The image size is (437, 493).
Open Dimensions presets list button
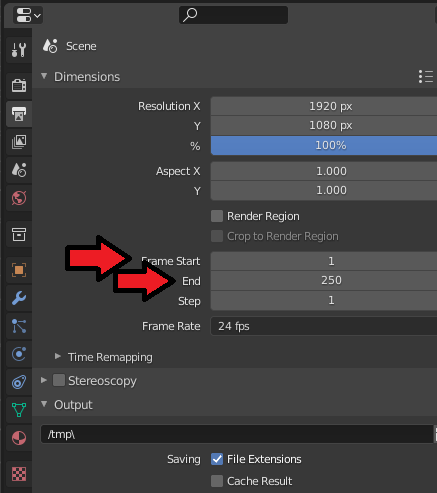(426, 77)
